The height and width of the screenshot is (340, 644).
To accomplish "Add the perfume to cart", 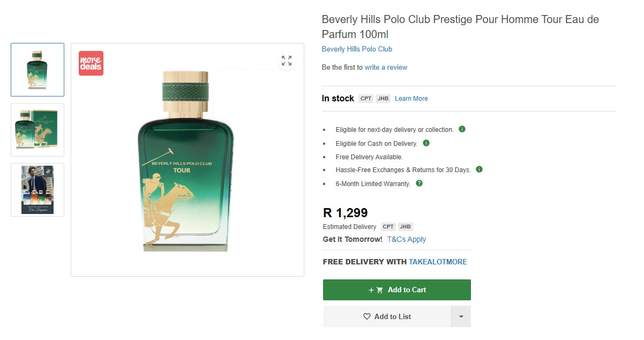I will pyautogui.click(x=396, y=290).
